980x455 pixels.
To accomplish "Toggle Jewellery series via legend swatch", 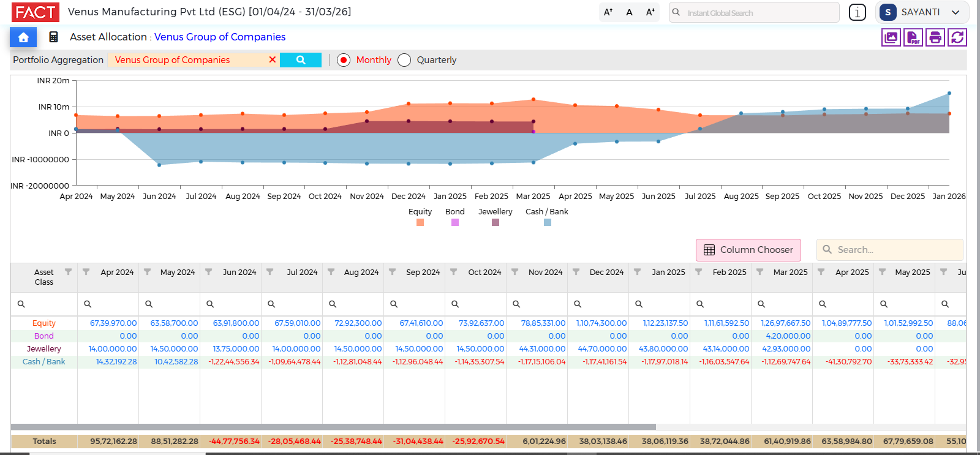I will tap(496, 222).
